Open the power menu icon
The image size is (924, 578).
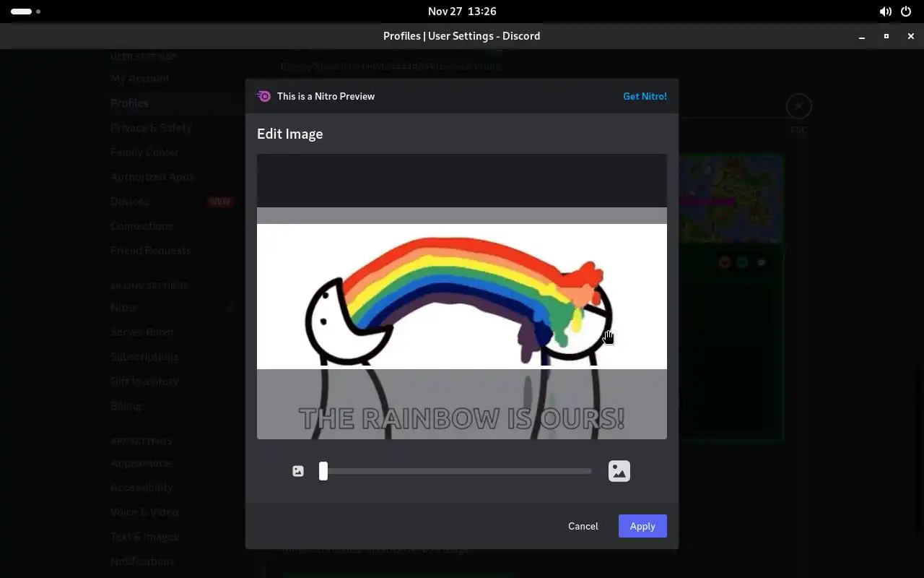(x=906, y=12)
